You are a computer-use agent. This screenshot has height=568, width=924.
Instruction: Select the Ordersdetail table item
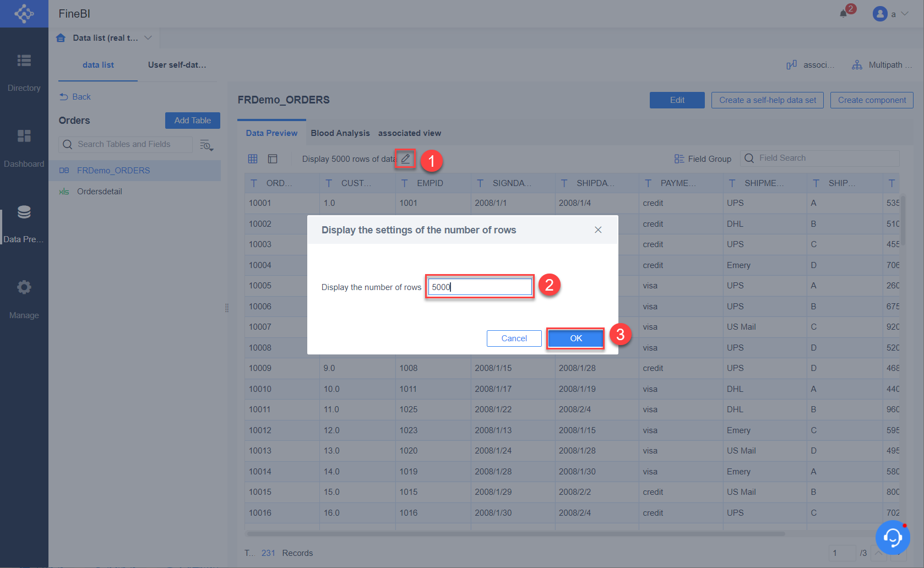coord(135,192)
